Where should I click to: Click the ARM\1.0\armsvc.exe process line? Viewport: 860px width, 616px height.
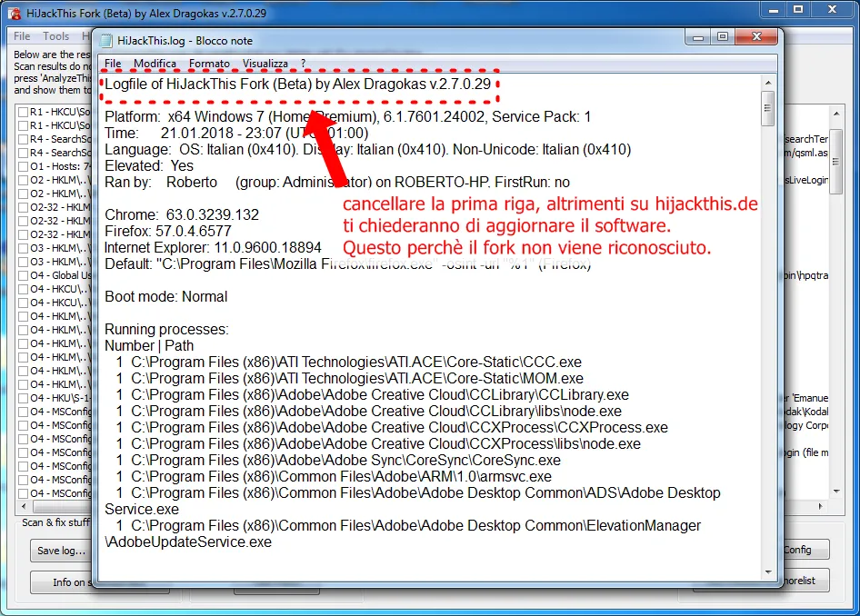pos(334,477)
